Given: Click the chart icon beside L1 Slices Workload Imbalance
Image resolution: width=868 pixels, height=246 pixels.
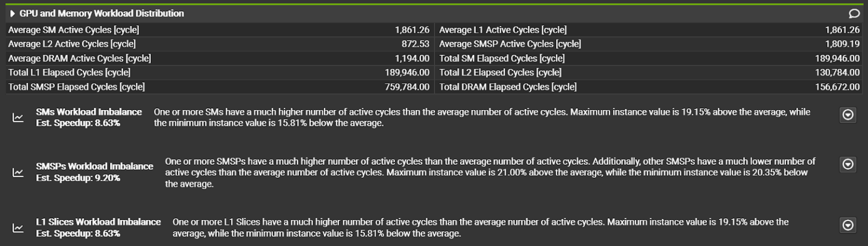Looking at the screenshot, I should 18,228.
